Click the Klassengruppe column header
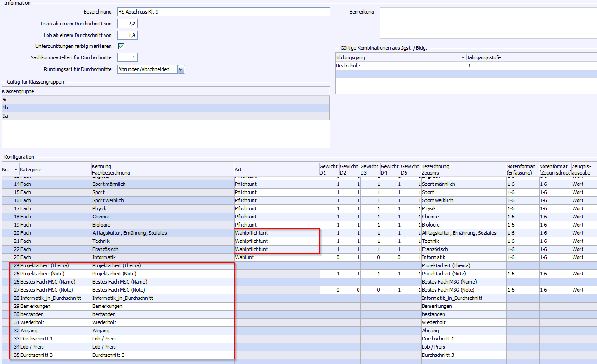 [x=165, y=91]
